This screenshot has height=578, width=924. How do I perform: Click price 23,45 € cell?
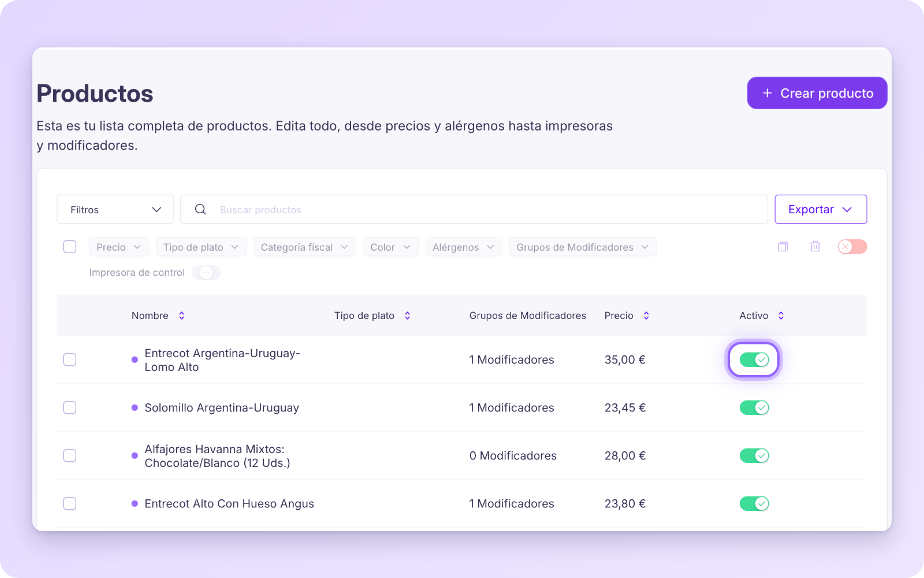pyautogui.click(x=625, y=407)
